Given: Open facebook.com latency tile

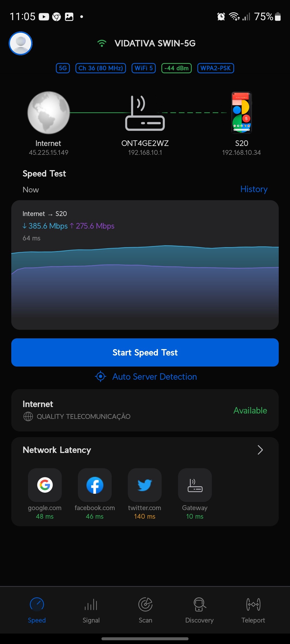Looking at the screenshot, I should [x=95, y=485].
